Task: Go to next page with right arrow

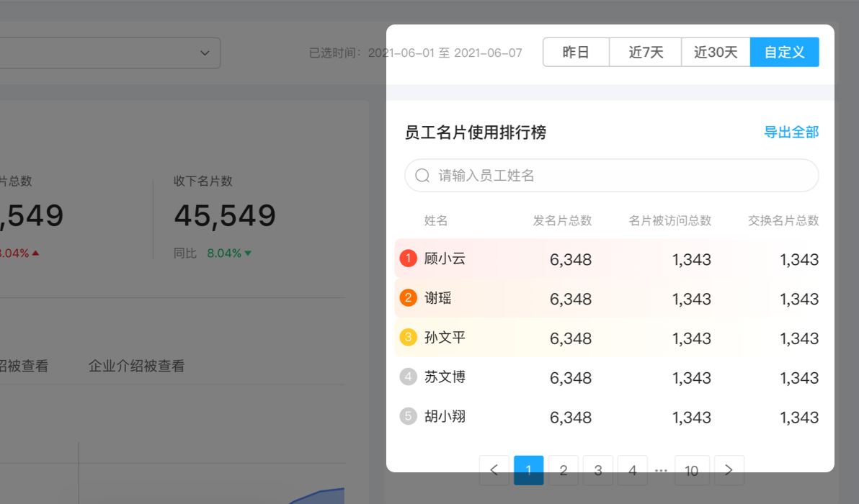Action: click(x=729, y=470)
